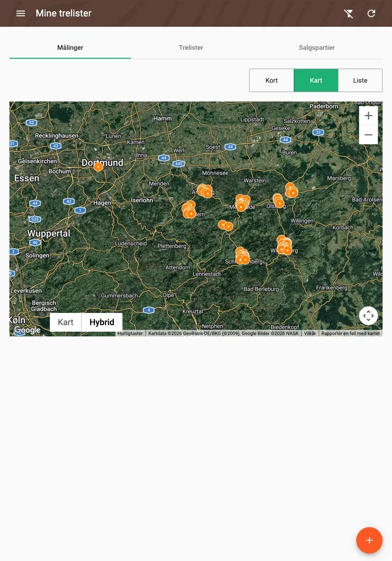
Task: Click the marker cluster near Warstein
Action: pyautogui.click(x=243, y=203)
